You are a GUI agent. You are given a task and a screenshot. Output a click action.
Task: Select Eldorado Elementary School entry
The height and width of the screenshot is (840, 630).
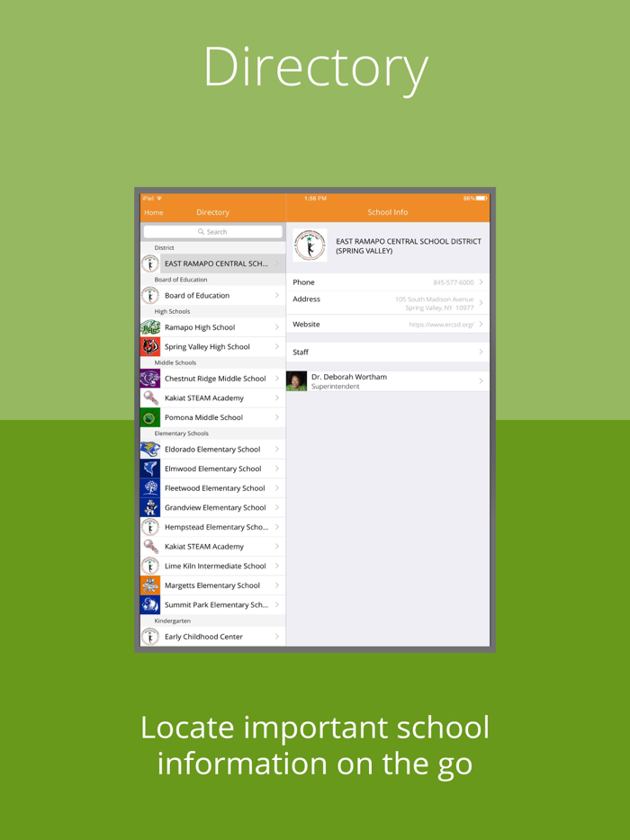coord(213,450)
